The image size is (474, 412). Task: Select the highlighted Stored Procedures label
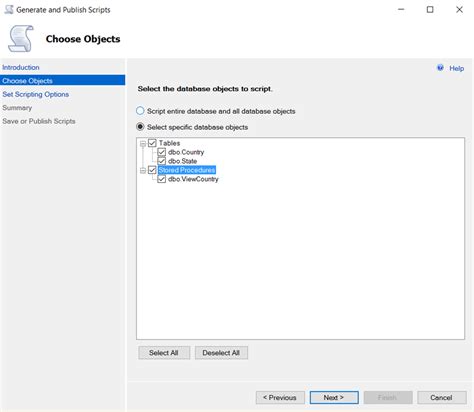187,170
